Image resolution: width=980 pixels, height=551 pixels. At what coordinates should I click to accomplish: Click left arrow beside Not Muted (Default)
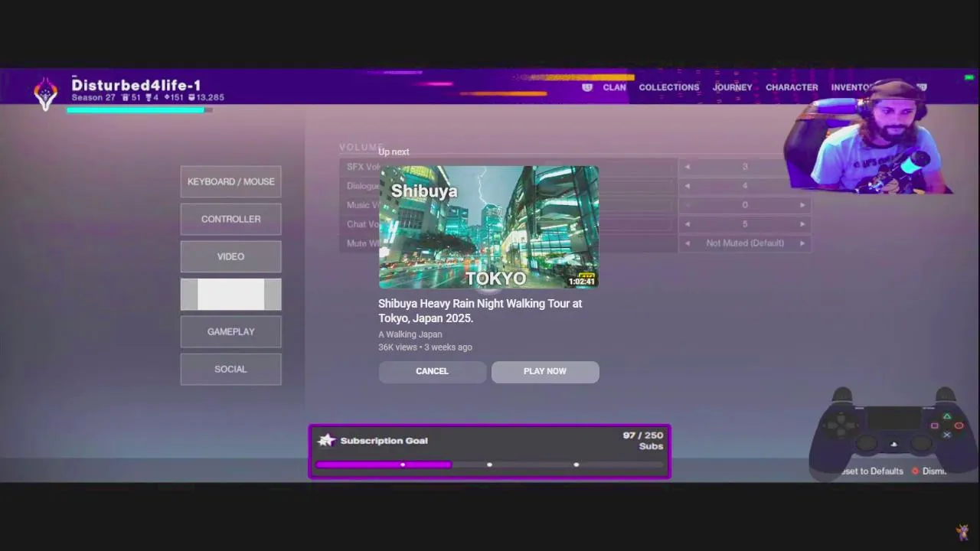[x=688, y=243]
